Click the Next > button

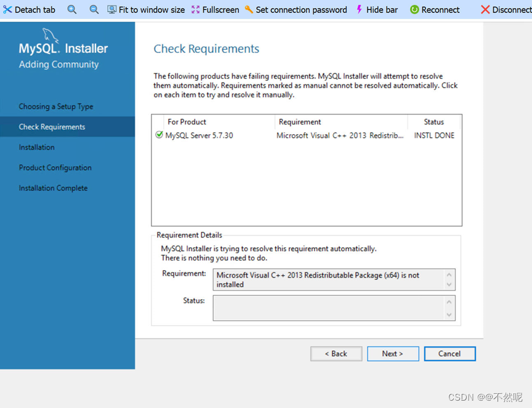pos(393,354)
